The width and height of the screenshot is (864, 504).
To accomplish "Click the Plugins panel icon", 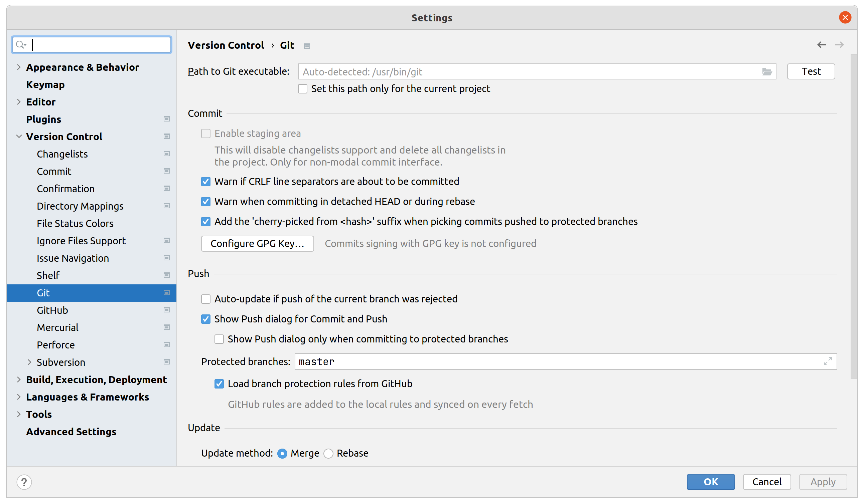I will pyautogui.click(x=167, y=119).
